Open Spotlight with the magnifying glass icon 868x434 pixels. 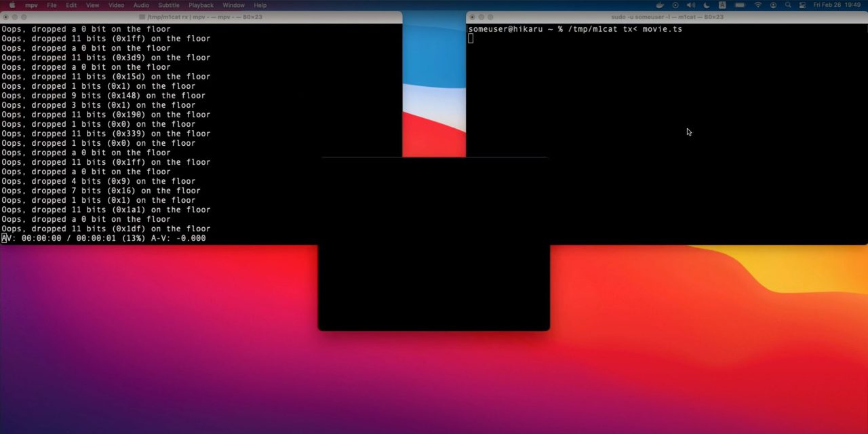click(x=788, y=5)
